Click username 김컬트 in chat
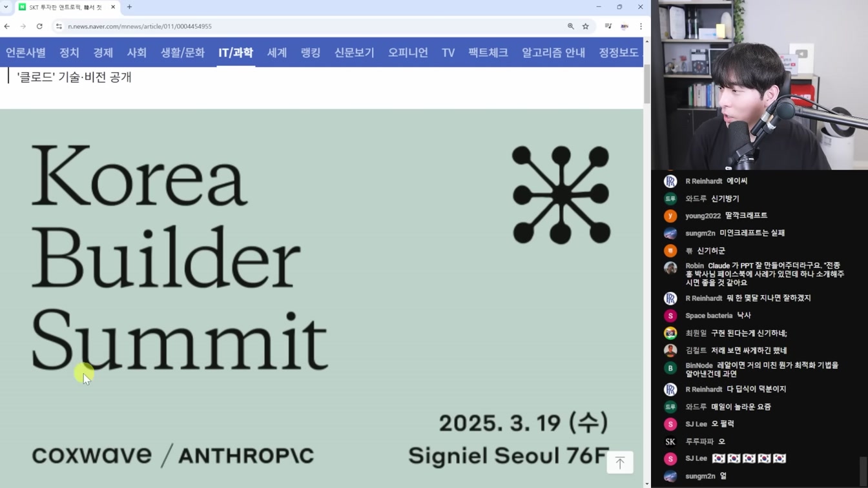Image resolution: width=868 pixels, height=488 pixels. point(696,351)
